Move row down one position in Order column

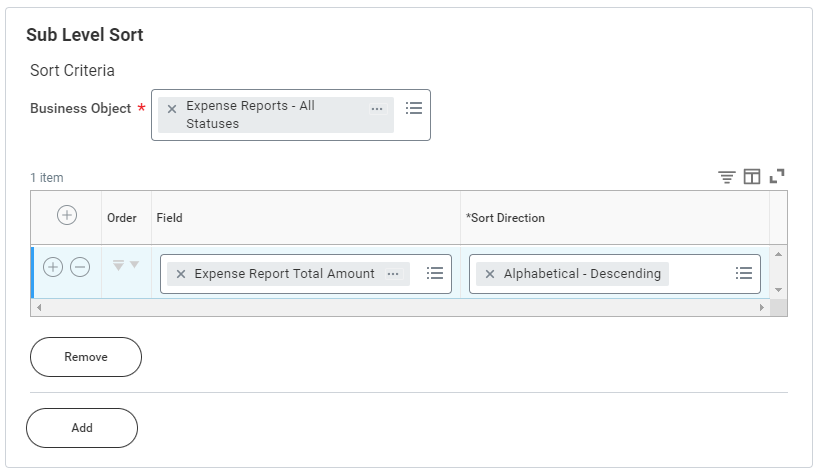pyautogui.click(x=134, y=265)
